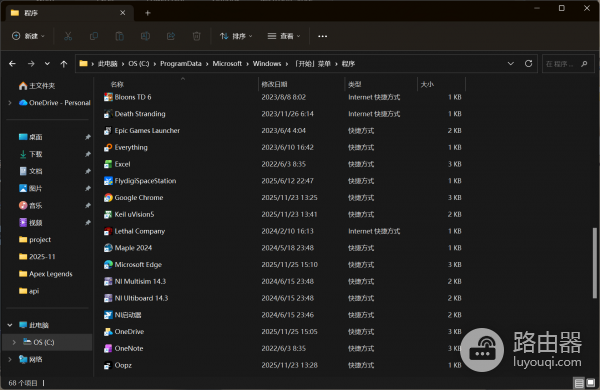Viewport: 600px width, 390px height.
Task: Open Home in the navigation pane
Action: (37, 86)
